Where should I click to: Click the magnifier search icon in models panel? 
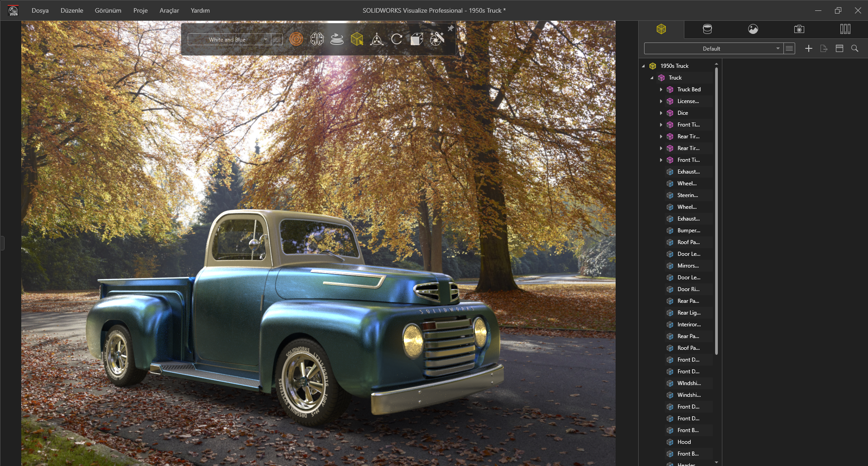(854, 48)
